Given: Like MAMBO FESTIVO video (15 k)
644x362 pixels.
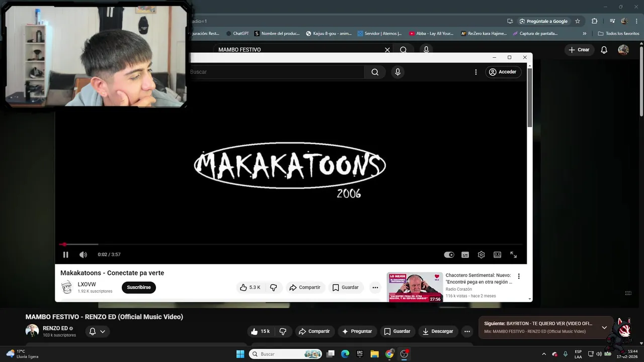Looking at the screenshot, I should click(261, 331).
